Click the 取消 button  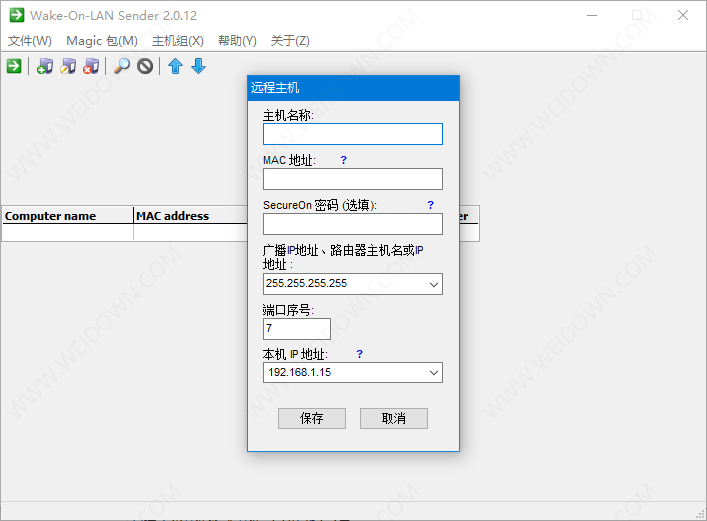click(x=394, y=419)
